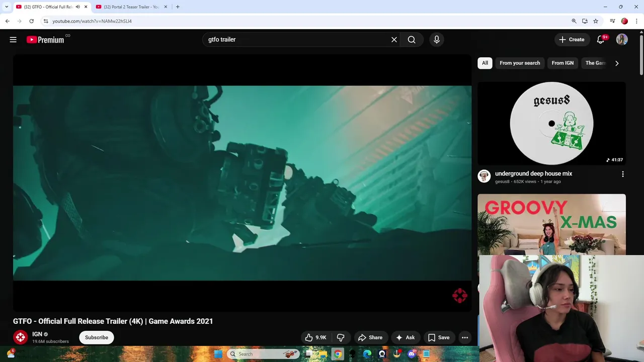Open the gesus8 channel avatar
Viewport: 644px width, 362px height.
pyautogui.click(x=484, y=176)
